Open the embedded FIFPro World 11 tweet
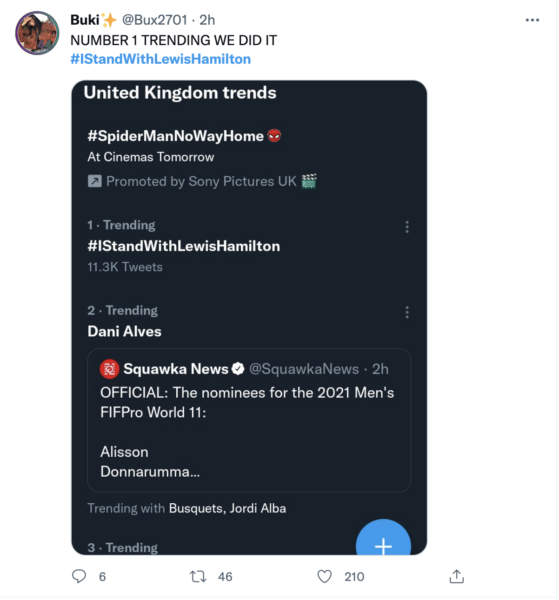This screenshot has height=600, width=559. point(249,420)
